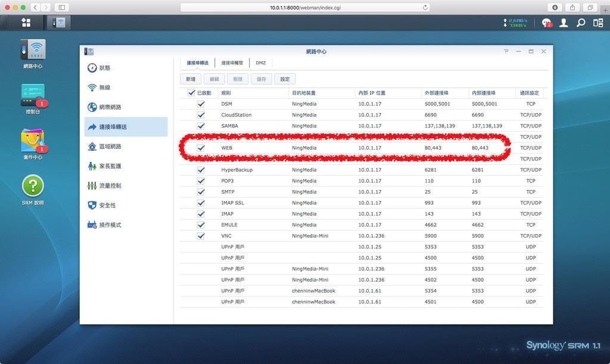Open the 控制台 desktop icon
Viewport: 610px width, 364px height.
click(x=33, y=95)
